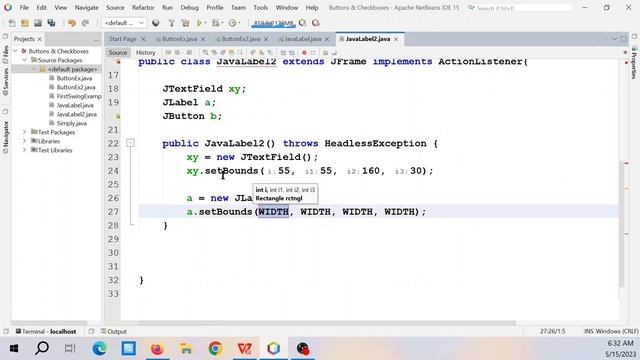Switch to the History view button
The height and width of the screenshot is (360, 640).
coord(146,53)
